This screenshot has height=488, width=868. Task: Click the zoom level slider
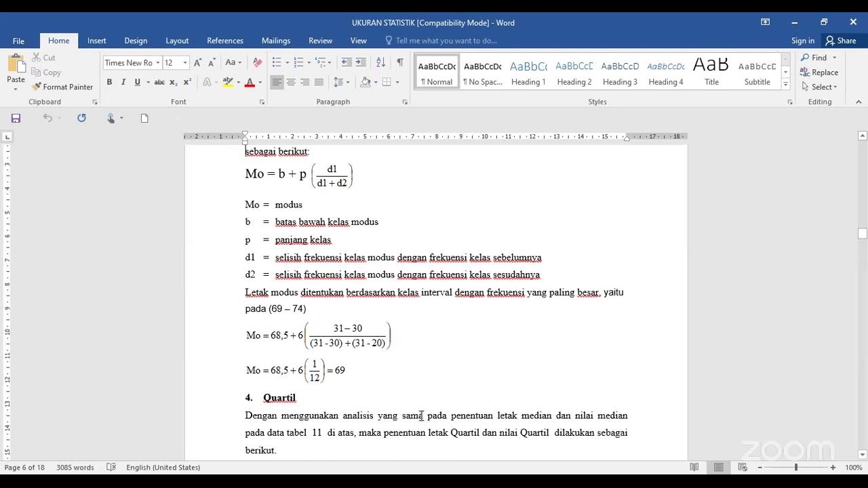coord(796,468)
